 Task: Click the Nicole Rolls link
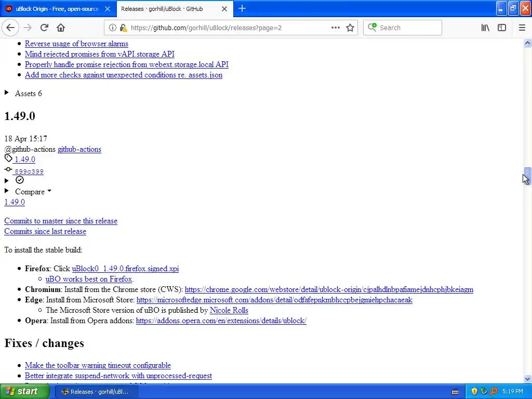click(x=229, y=311)
